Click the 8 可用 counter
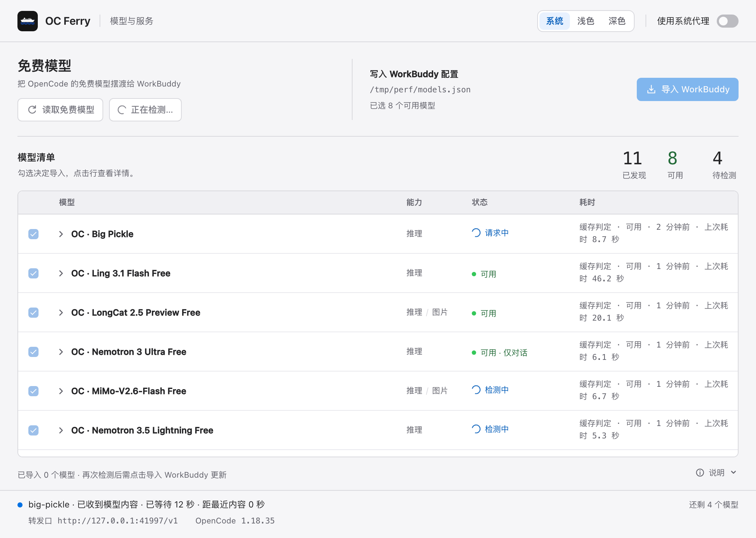The height and width of the screenshot is (538, 756). tap(675, 165)
